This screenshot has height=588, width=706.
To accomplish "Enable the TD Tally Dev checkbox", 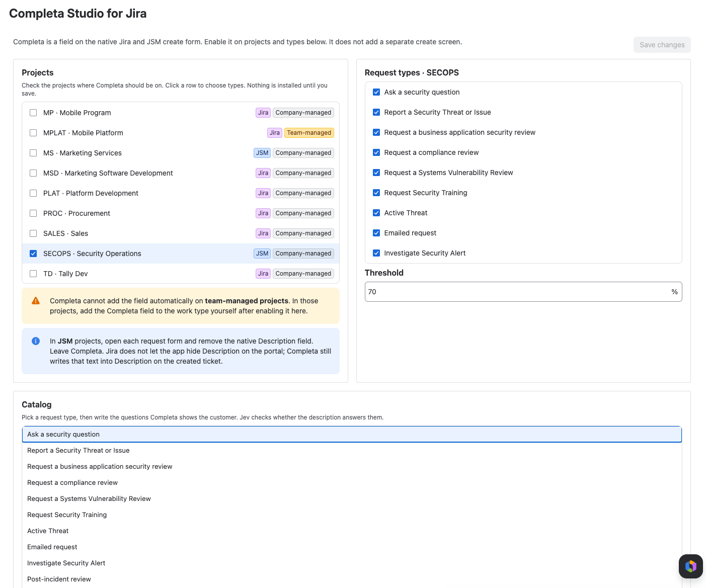I will (33, 274).
